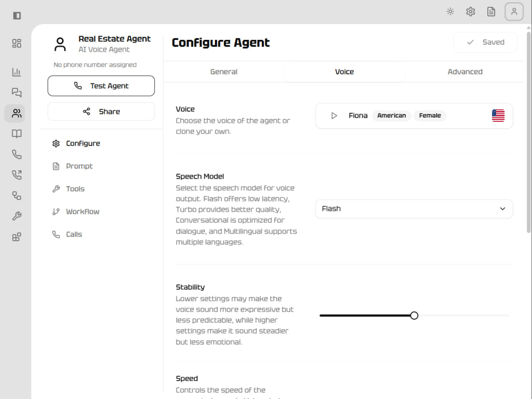The width and height of the screenshot is (532, 399).
Task: Open the phone numbers handset icon
Action: (x=16, y=154)
